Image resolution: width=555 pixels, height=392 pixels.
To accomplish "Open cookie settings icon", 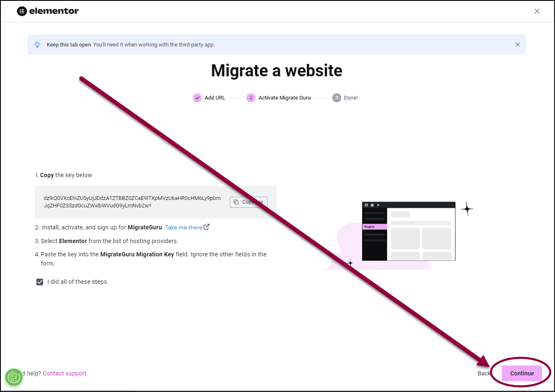I will 14,377.
